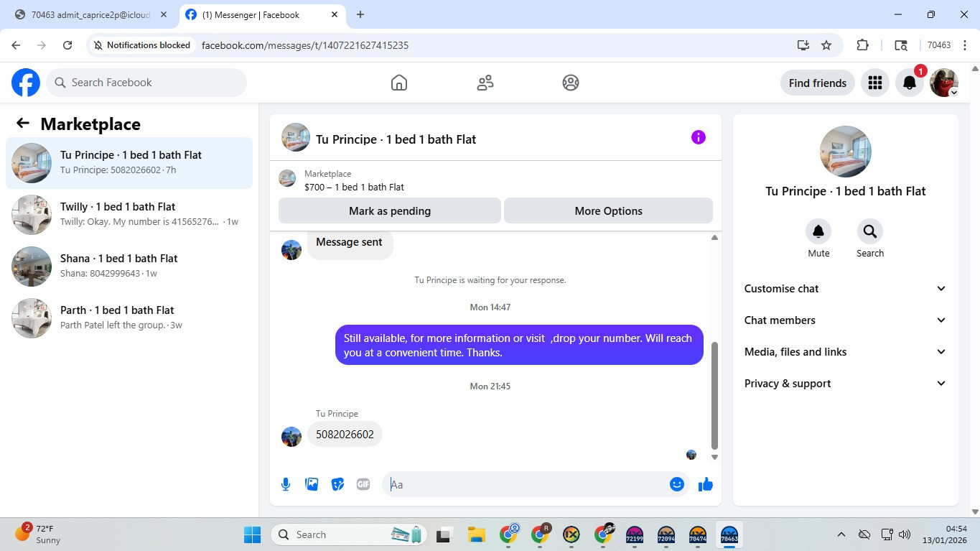
Task: Open File Explorer from taskbar
Action: click(476, 534)
